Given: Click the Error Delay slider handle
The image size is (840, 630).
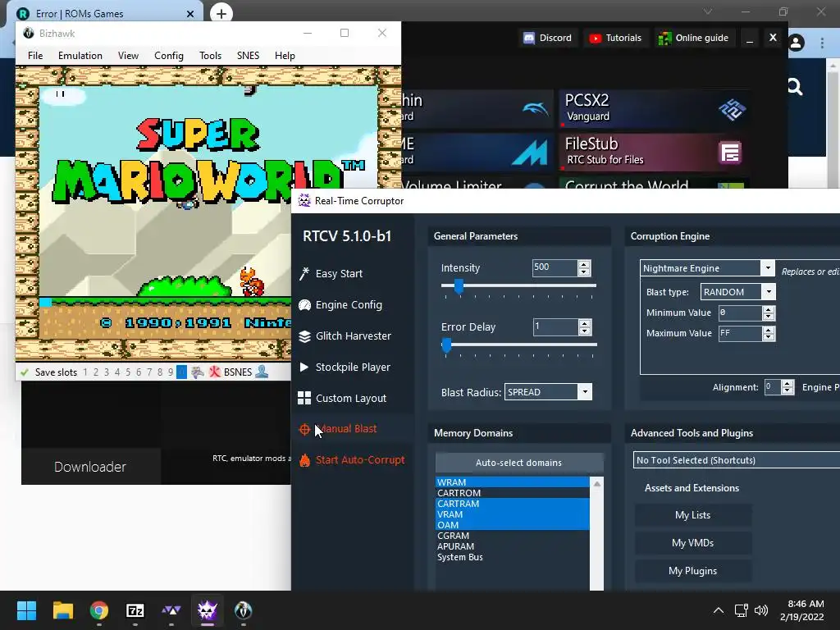Looking at the screenshot, I should tap(446, 345).
